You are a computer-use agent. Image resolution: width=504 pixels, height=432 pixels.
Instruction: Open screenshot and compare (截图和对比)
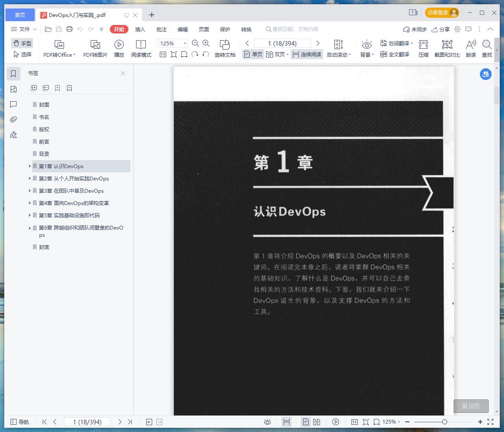(447, 49)
